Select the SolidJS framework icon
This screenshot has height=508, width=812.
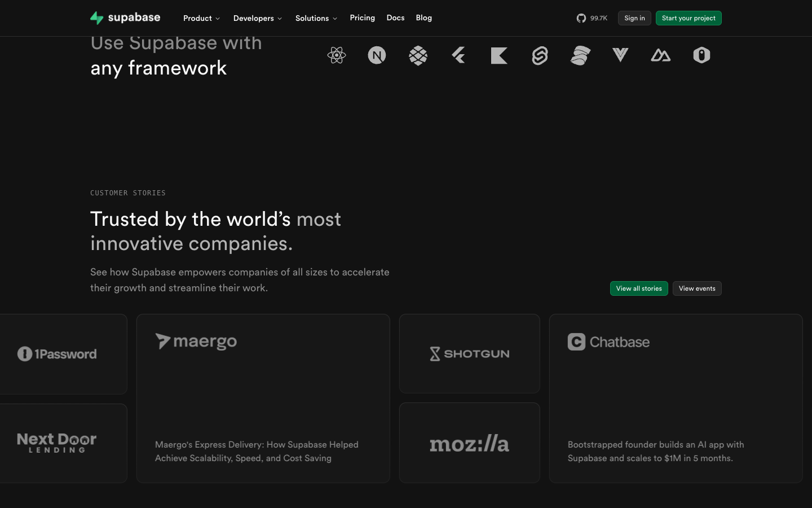(580, 55)
